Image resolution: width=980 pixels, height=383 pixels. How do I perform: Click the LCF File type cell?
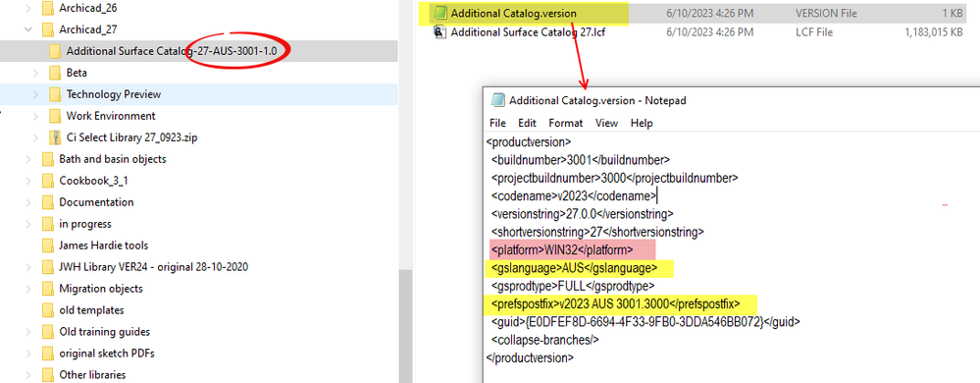(814, 32)
